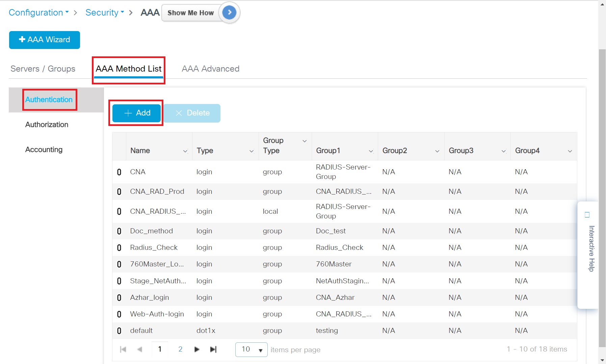This screenshot has width=606, height=364.
Task: Go to the previous page arrow
Action: [140, 349]
